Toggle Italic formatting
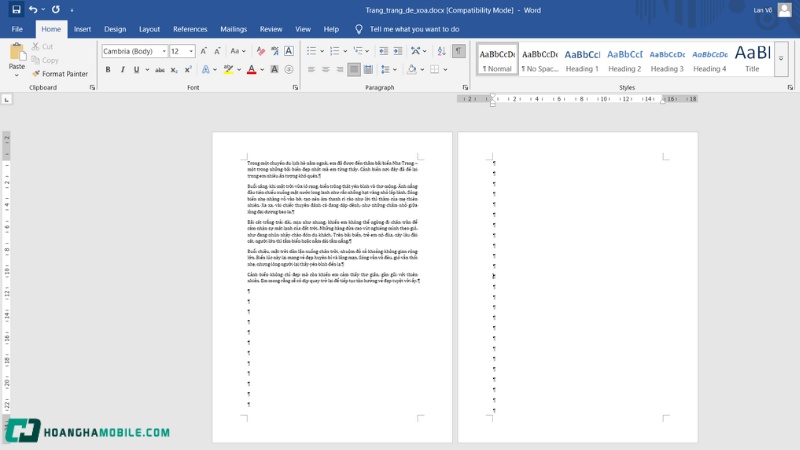The width and height of the screenshot is (800, 450). 122,70
